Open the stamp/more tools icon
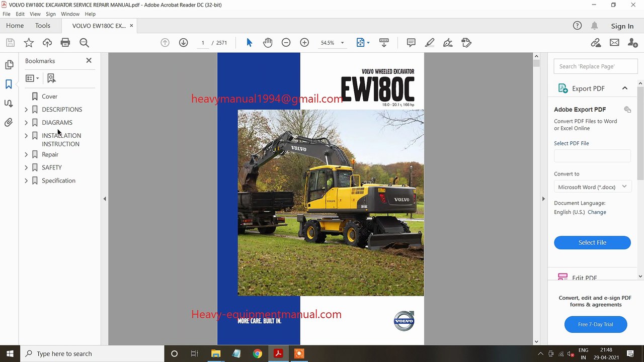The width and height of the screenshot is (644, 362). click(466, 43)
